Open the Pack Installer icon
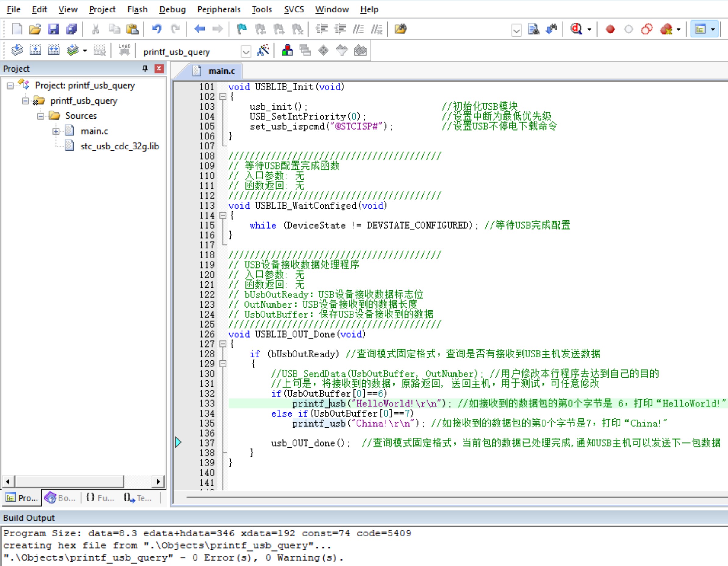This screenshot has height=566, width=728. click(x=360, y=50)
